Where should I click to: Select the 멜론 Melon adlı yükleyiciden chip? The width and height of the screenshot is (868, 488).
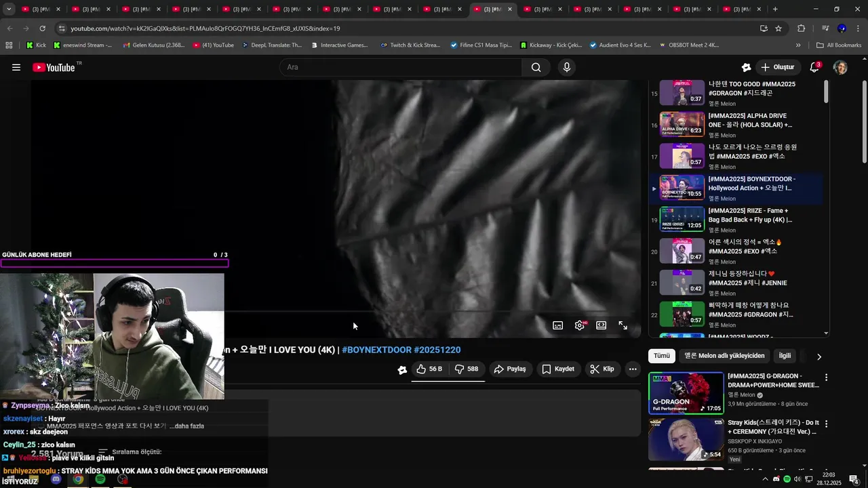click(x=724, y=356)
